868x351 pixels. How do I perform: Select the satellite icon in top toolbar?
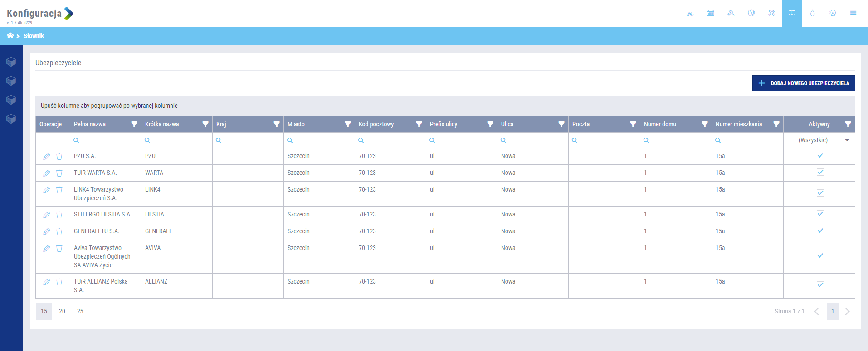(771, 13)
